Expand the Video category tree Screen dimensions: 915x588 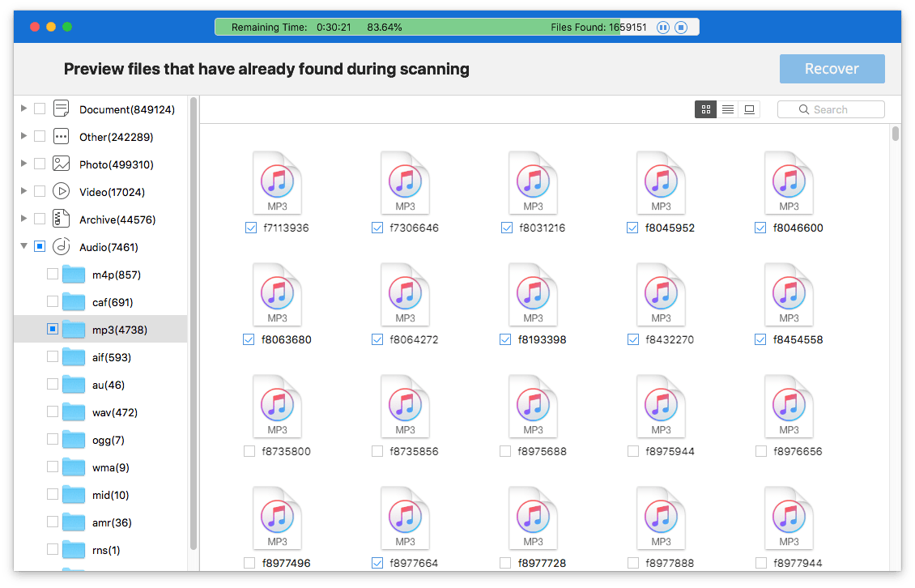pyautogui.click(x=24, y=190)
